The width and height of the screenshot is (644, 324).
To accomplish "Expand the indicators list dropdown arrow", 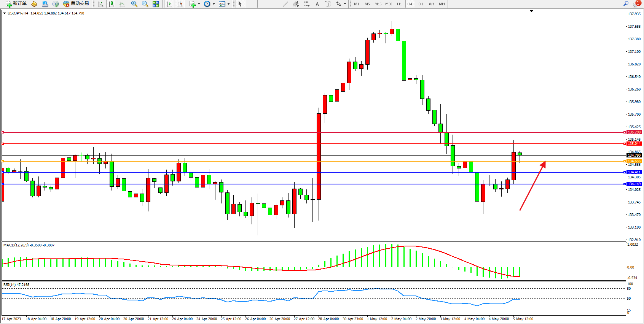I will (x=199, y=4).
